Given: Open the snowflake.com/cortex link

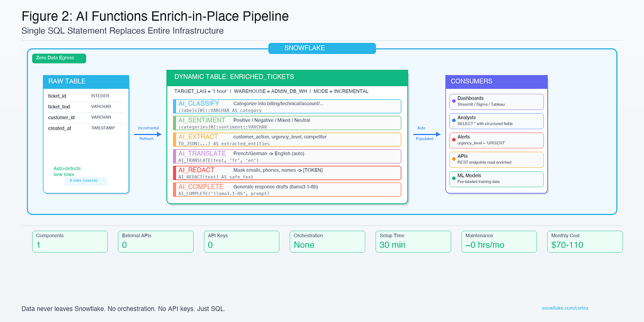Looking at the screenshot, I should click(x=565, y=308).
